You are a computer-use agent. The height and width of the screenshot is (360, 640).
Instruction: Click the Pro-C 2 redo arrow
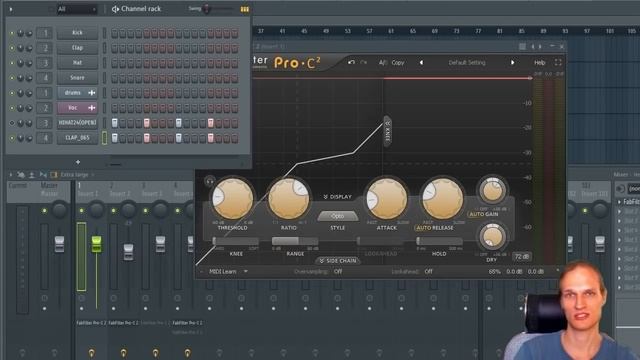tap(363, 62)
